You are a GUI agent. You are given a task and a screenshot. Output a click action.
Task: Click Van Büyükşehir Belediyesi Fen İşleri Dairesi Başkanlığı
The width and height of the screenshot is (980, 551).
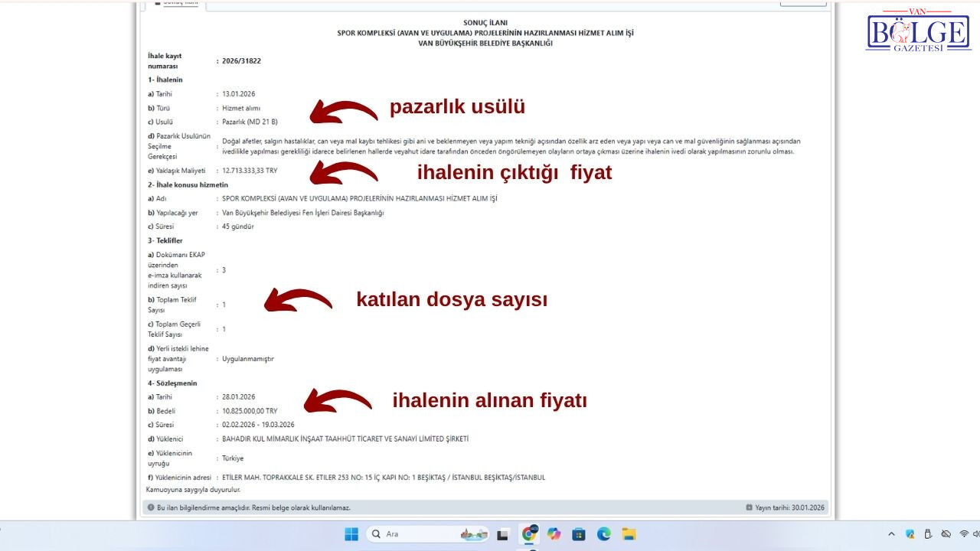(303, 213)
